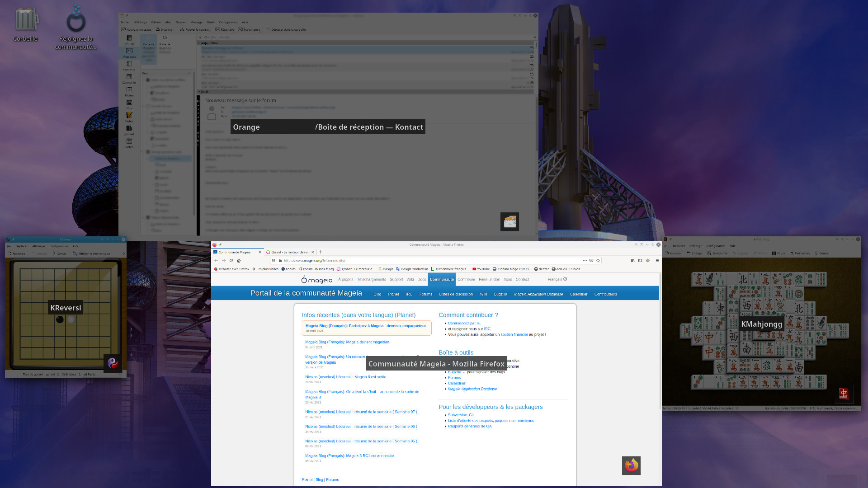This screenshot has height=488, width=868.
Task: Open Firefox library icon
Action: point(632,261)
